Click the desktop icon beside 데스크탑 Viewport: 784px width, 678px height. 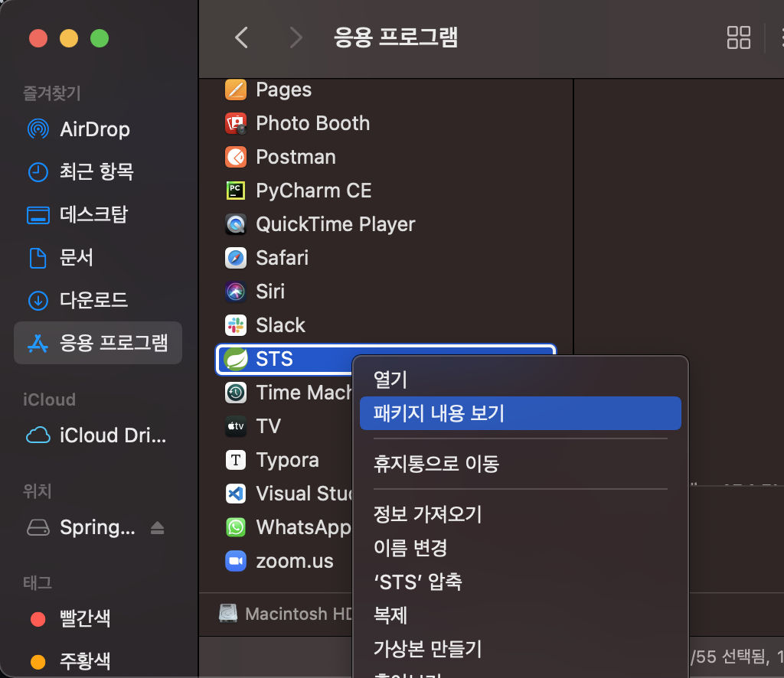click(38, 215)
